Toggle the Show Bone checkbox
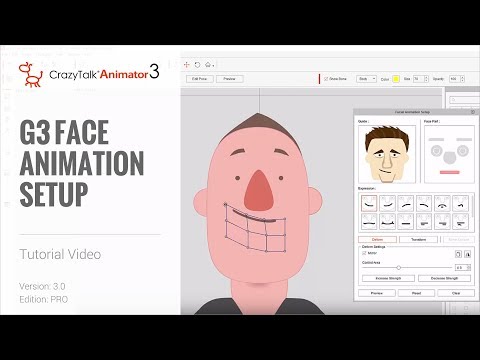 (x=326, y=79)
